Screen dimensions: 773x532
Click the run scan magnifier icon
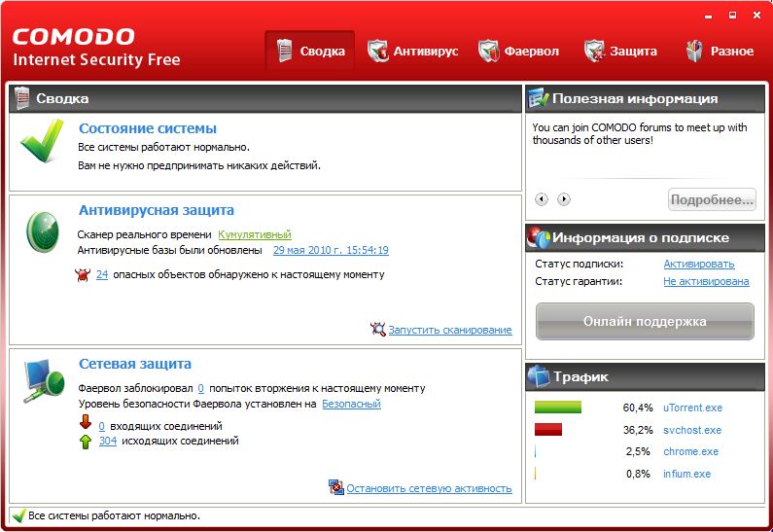[378, 330]
